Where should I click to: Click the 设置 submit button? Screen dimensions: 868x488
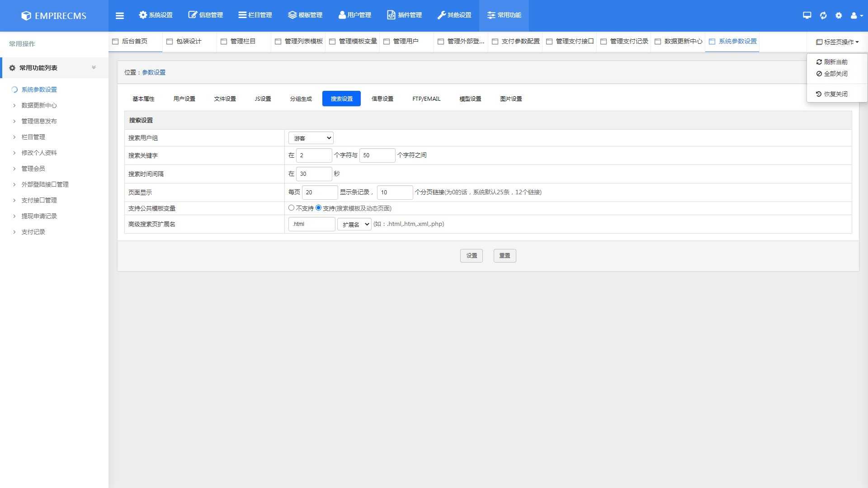[472, 256]
